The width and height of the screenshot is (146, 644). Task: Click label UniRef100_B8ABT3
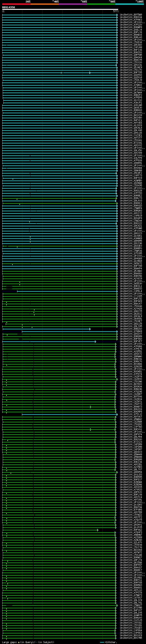click(x=131, y=407)
